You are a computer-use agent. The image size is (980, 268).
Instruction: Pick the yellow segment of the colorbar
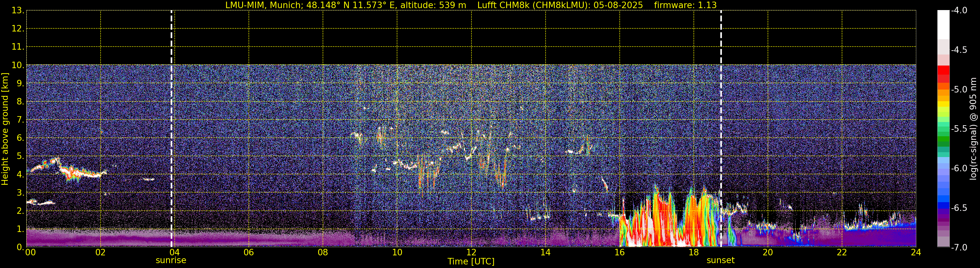tap(944, 104)
